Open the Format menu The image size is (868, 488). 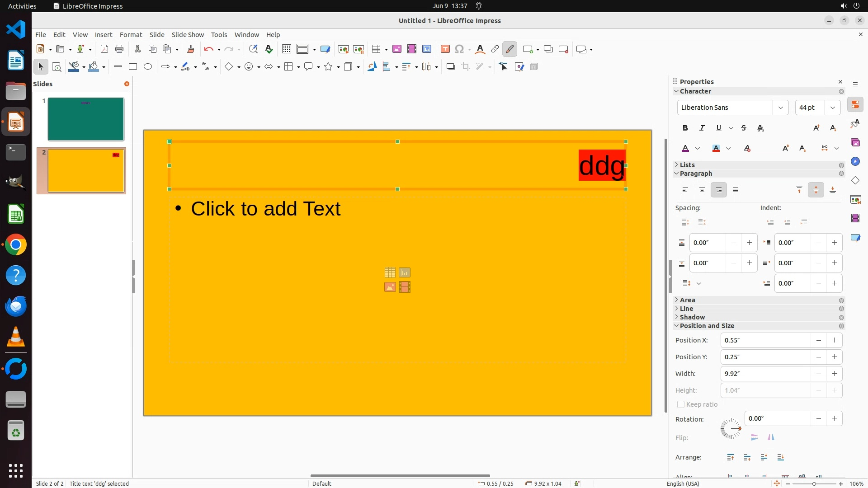tap(131, 35)
